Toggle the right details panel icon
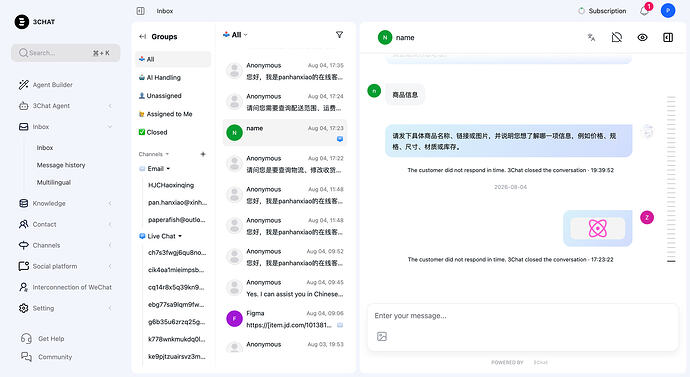This screenshot has height=377, width=690. pos(668,37)
